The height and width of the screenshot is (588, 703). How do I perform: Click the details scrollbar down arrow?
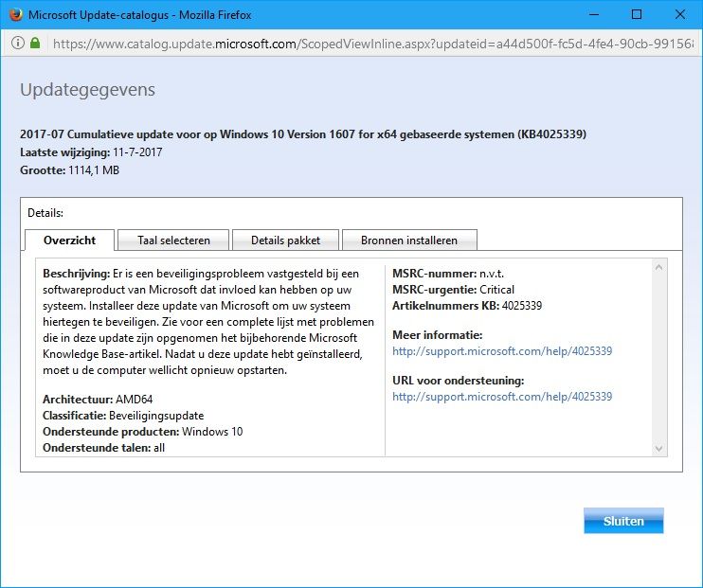coord(658,448)
